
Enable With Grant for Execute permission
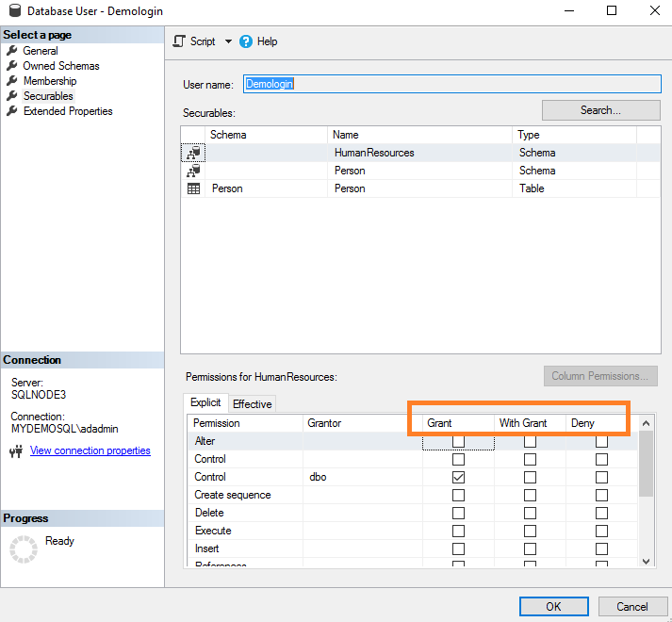[530, 532]
